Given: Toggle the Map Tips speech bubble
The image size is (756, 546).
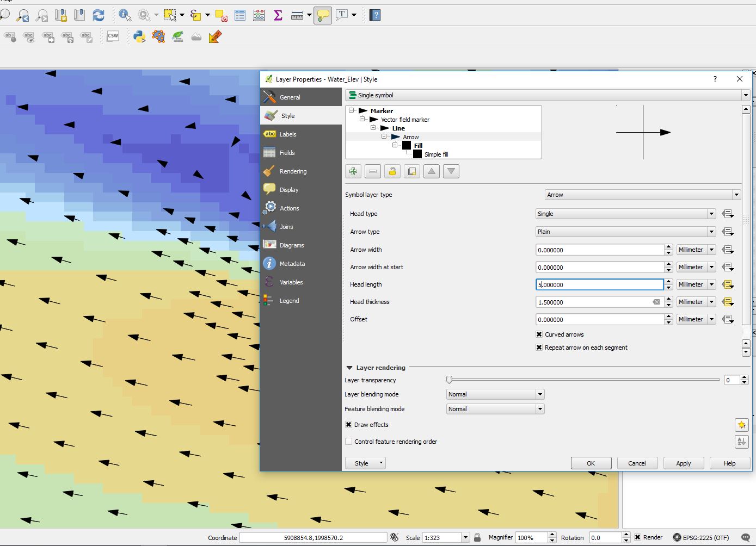Looking at the screenshot, I should click(x=323, y=15).
